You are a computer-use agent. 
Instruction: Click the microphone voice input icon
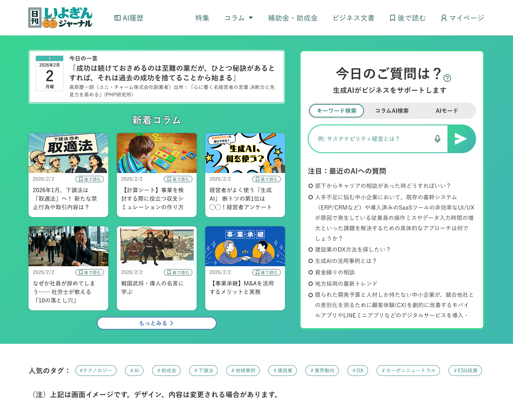pos(437,139)
